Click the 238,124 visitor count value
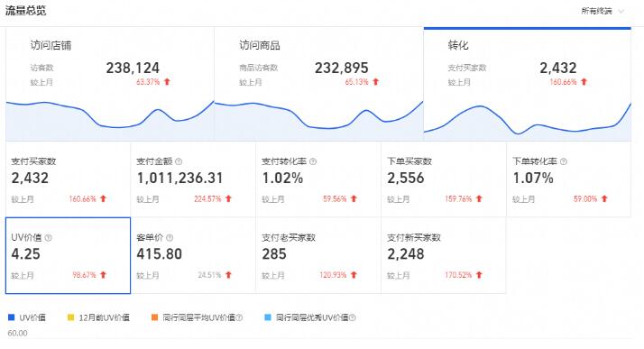The height and width of the screenshot is (349, 644). pyautogui.click(x=133, y=69)
